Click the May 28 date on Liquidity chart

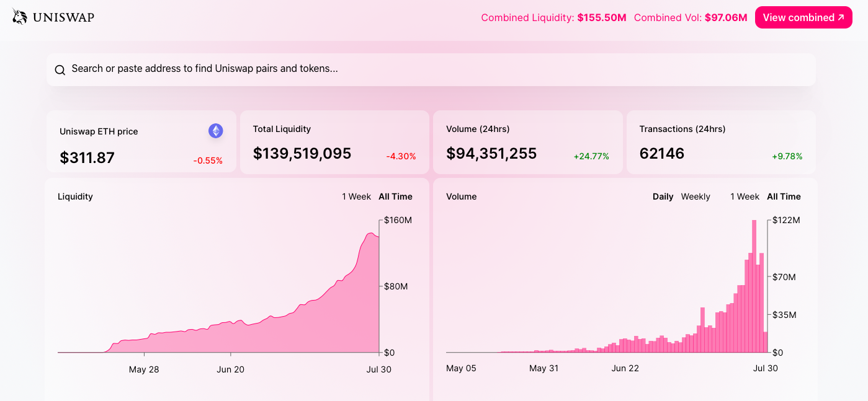click(144, 369)
